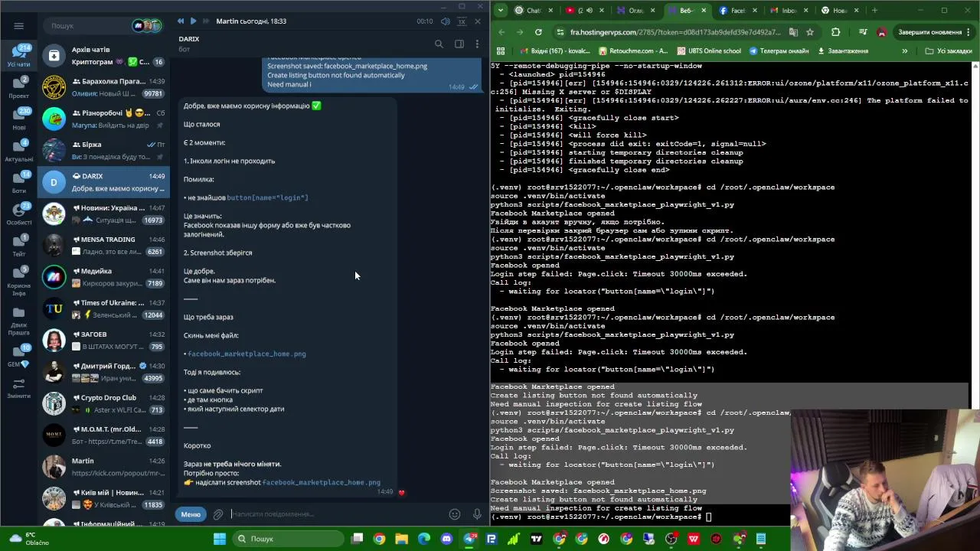Select the "Усі чати" folder in Telegram
Screen dimensions: 980x551
point(18,55)
